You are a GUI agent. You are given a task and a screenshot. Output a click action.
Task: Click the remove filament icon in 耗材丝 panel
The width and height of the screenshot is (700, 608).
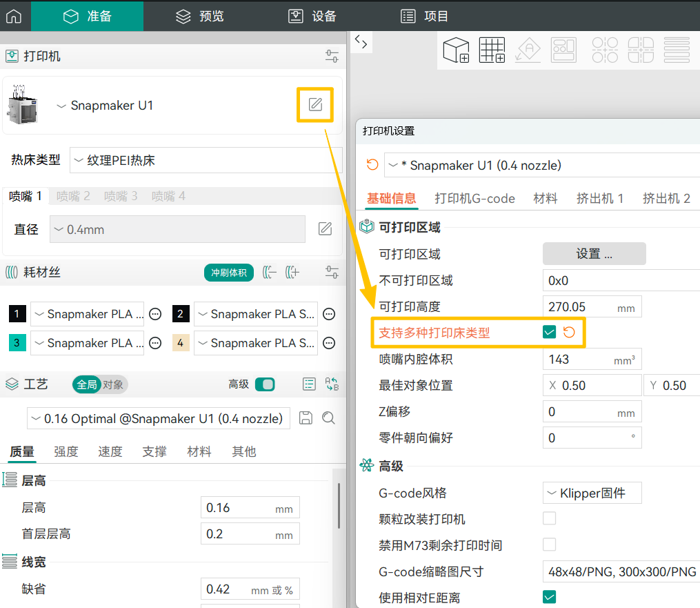(270, 272)
